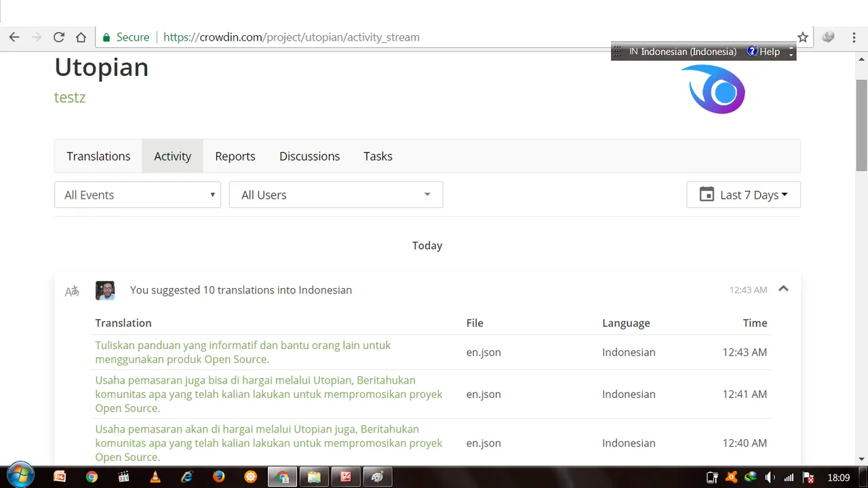The width and height of the screenshot is (868, 488).
Task: Click the green and blue globe tray icon
Action: tap(750, 477)
